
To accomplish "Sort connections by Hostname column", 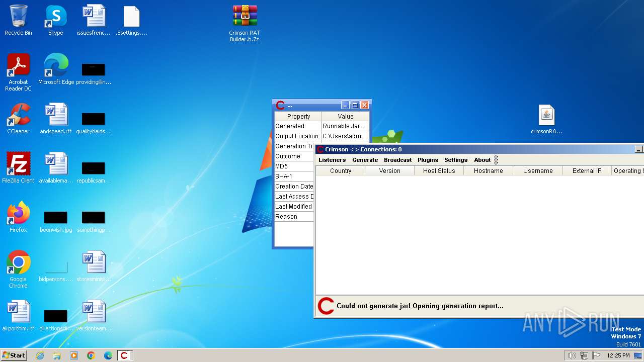I will click(489, 171).
